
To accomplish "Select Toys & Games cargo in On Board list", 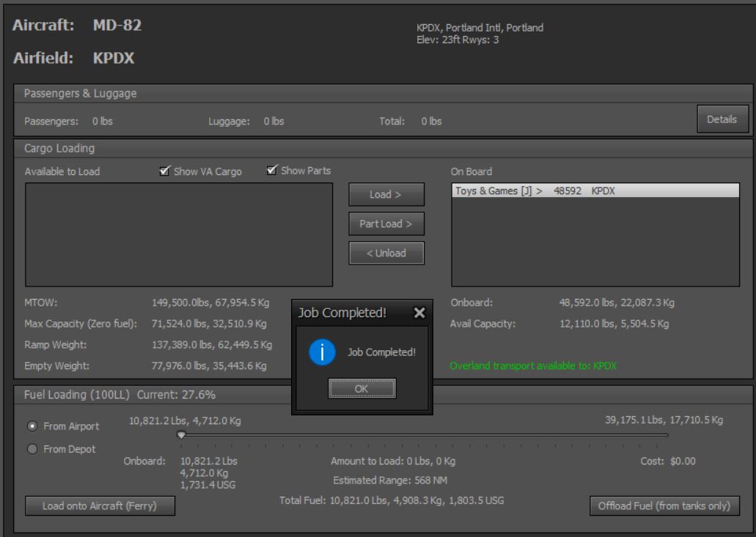I will (594, 190).
